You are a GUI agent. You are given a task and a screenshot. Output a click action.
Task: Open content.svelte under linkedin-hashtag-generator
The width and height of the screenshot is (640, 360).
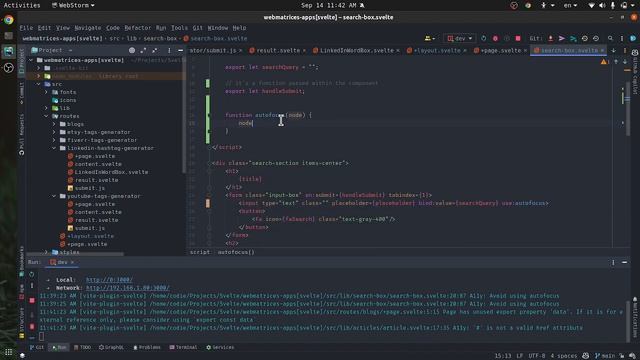click(x=98, y=164)
